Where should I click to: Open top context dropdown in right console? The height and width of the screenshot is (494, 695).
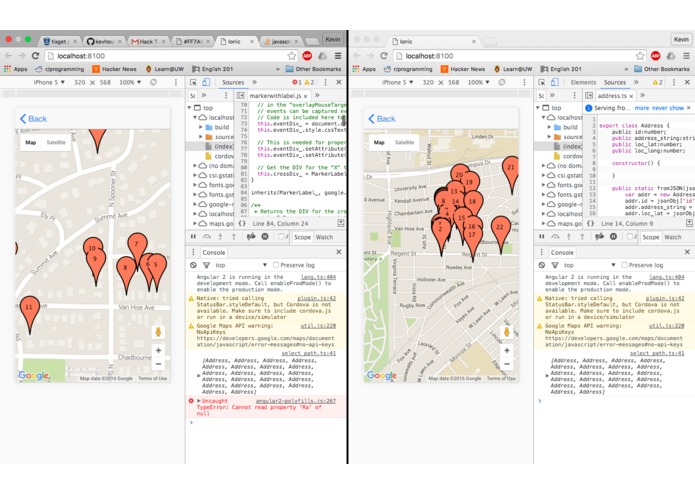pyautogui.click(x=589, y=265)
